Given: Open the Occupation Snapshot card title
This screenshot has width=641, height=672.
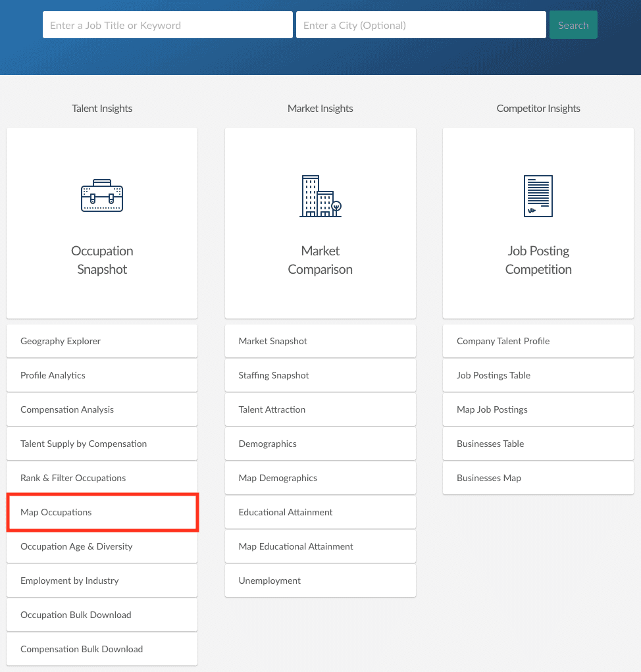Looking at the screenshot, I should coord(102,260).
